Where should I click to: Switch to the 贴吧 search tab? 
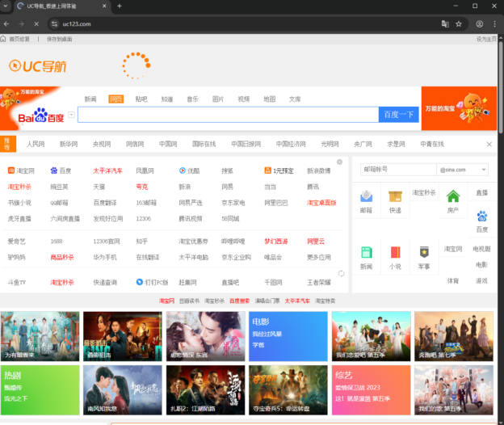click(x=141, y=99)
